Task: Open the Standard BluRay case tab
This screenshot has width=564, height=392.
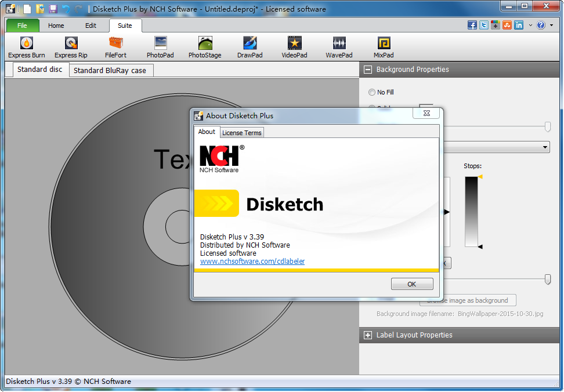Action: tap(110, 71)
